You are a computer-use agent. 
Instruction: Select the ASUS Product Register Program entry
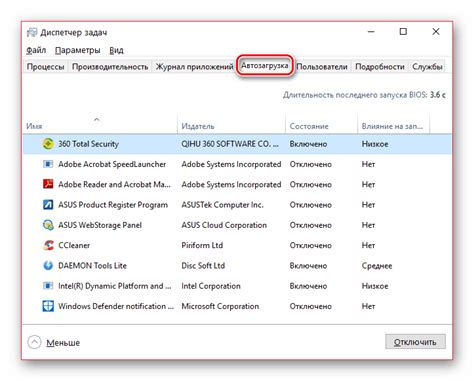pos(113,205)
